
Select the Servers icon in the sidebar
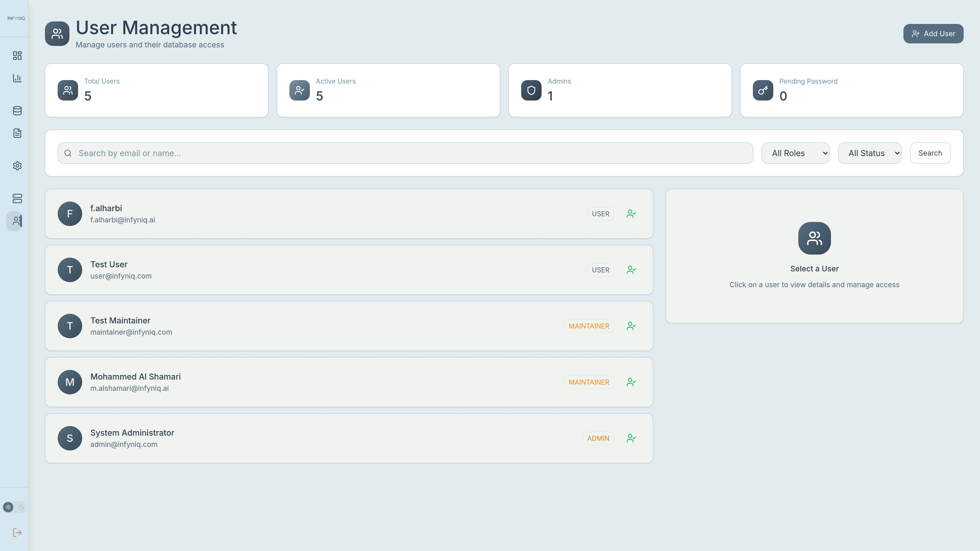[17, 198]
